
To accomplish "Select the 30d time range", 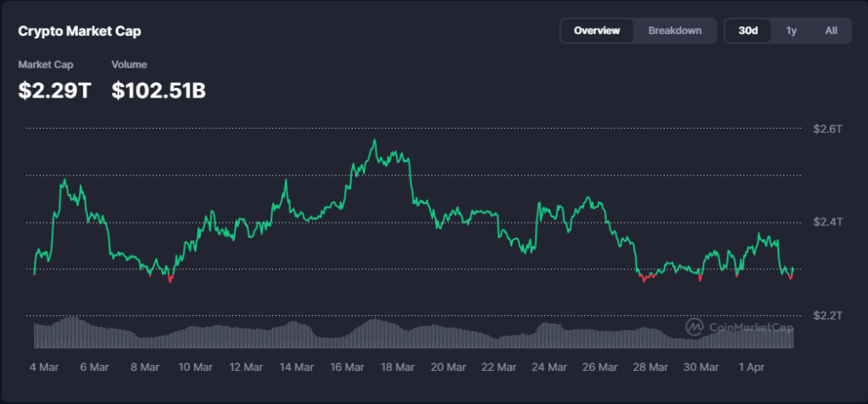I will 748,30.
